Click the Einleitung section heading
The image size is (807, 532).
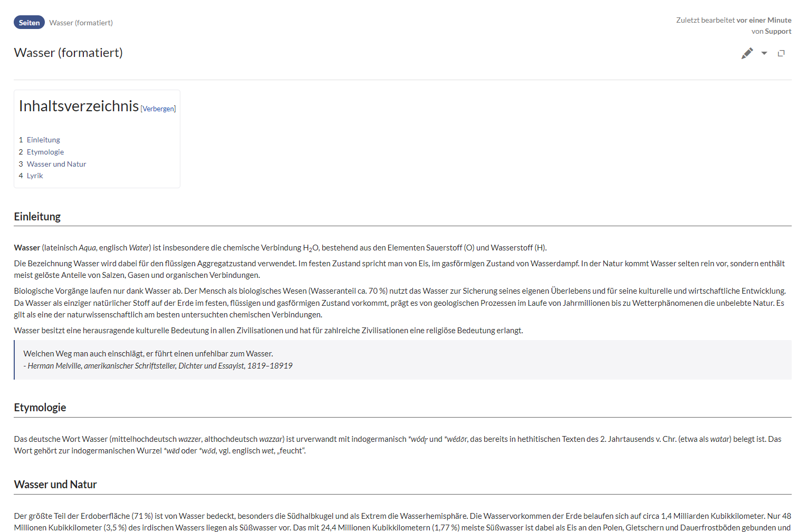point(37,217)
